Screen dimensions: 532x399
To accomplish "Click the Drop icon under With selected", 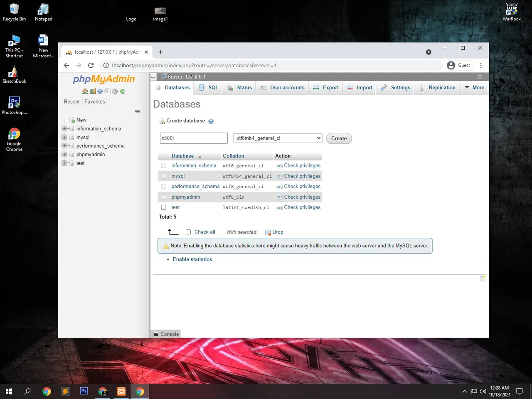I will [x=268, y=232].
